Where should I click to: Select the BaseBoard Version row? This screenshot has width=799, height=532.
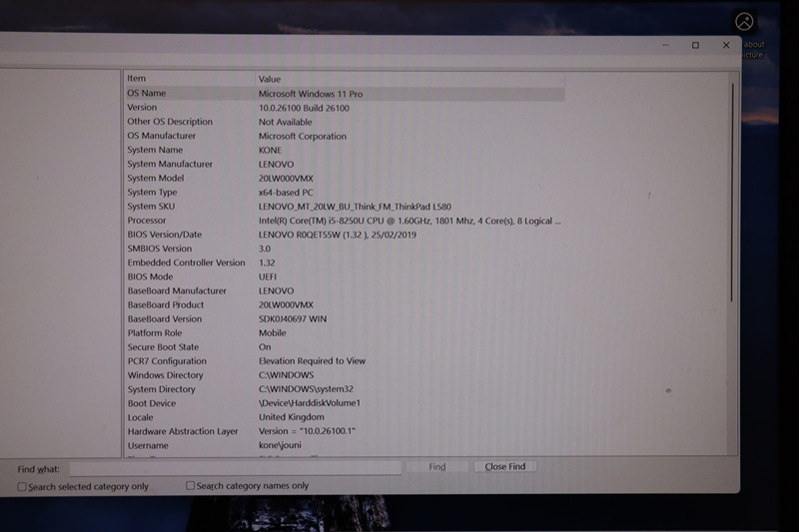point(344,318)
